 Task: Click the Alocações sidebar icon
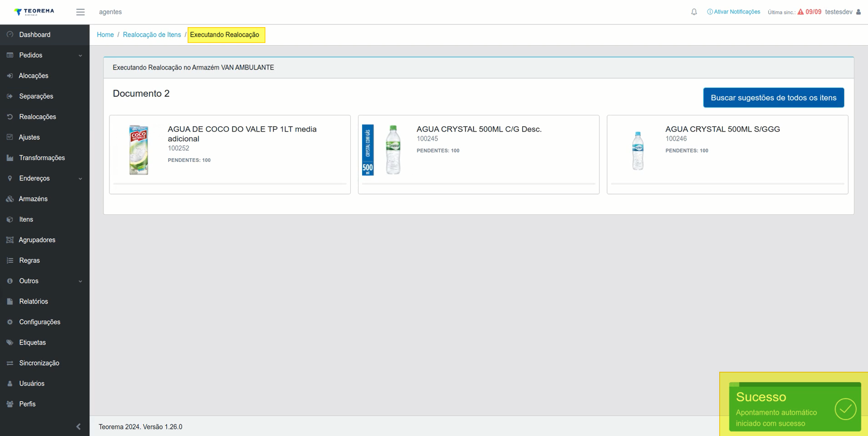tap(10, 76)
